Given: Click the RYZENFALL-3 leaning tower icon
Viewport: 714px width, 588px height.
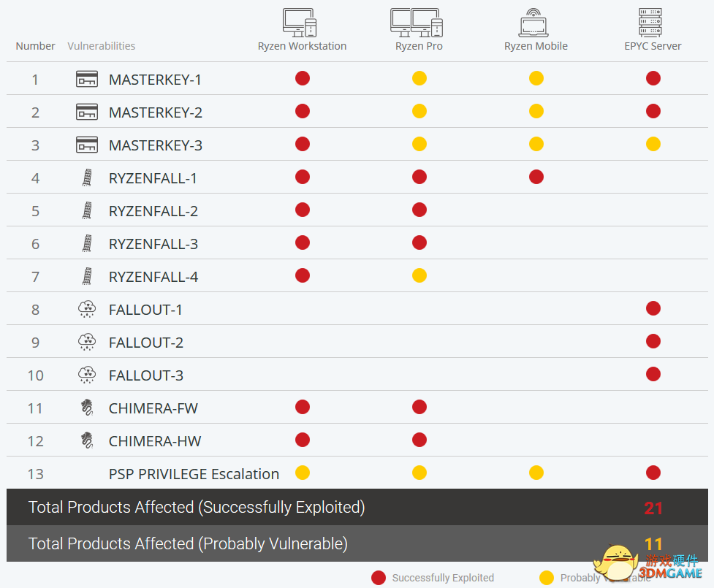Looking at the screenshot, I should pos(87,243).
